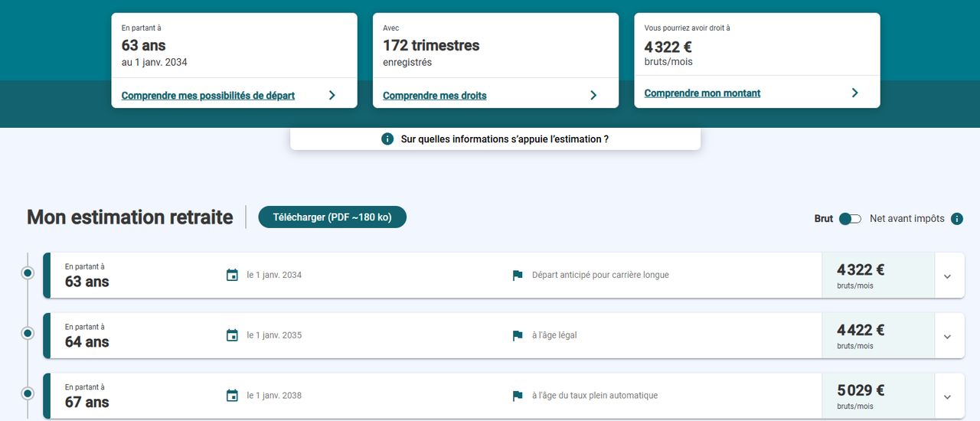
Task: Click 'Mon estimation retraite' heading
Action: point(129,217)
